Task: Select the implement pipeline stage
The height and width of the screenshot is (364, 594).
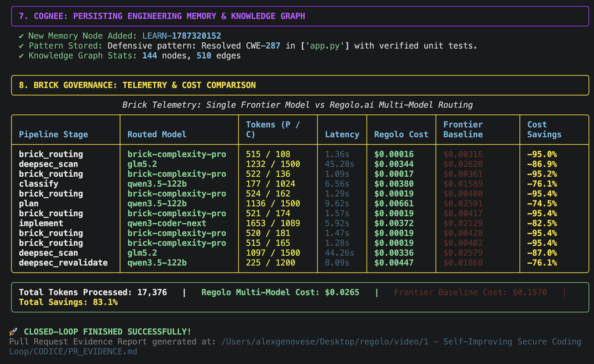Action: pos(41,223)
